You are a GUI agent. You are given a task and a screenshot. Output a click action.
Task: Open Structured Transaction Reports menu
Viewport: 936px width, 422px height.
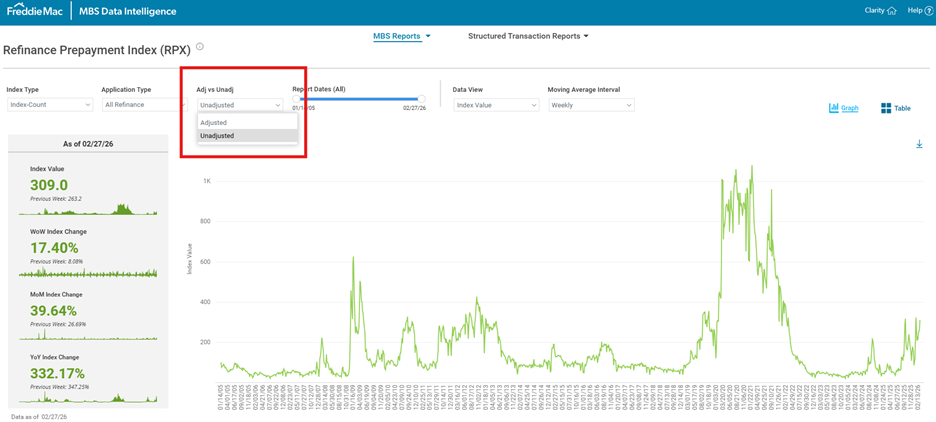(528, 36)
